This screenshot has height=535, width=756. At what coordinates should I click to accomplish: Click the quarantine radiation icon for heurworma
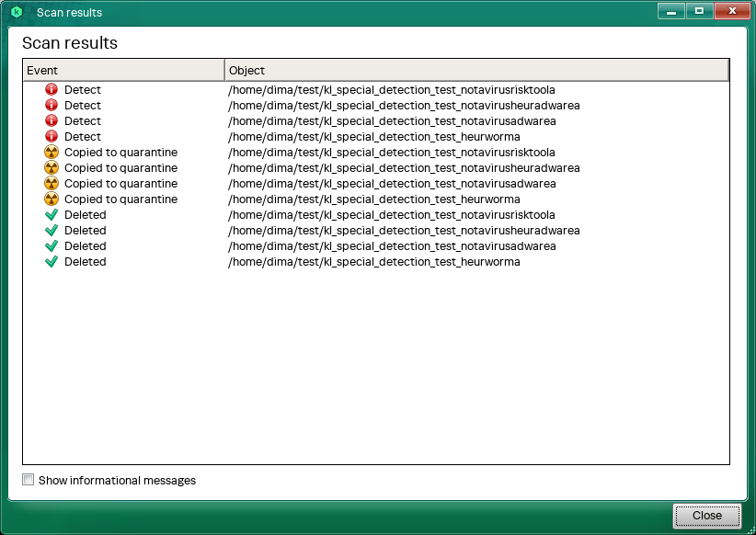52,199
